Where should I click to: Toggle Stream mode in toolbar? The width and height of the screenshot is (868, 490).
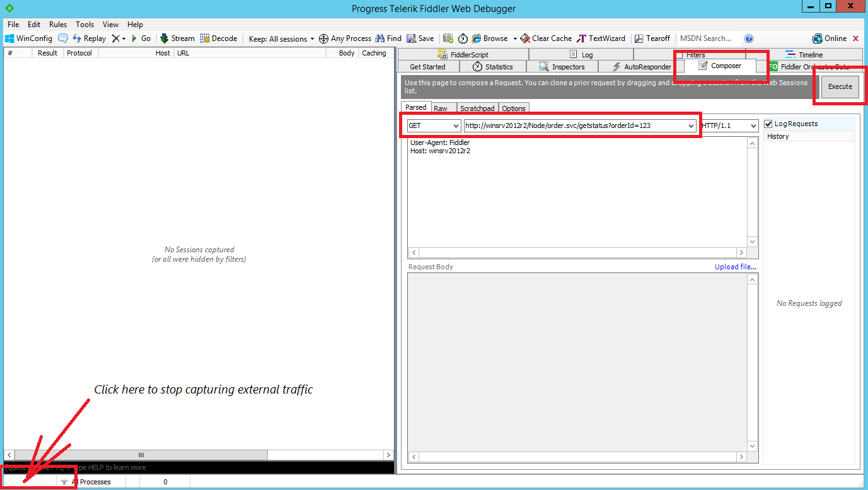[177, 38]
